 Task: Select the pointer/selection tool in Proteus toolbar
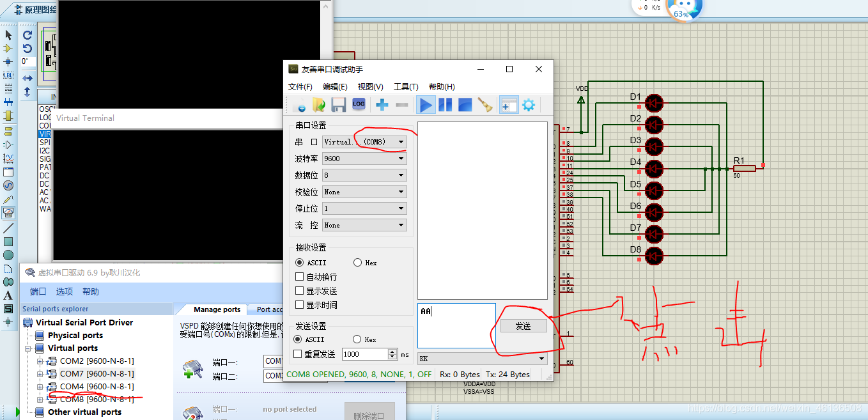coord(8,35)
